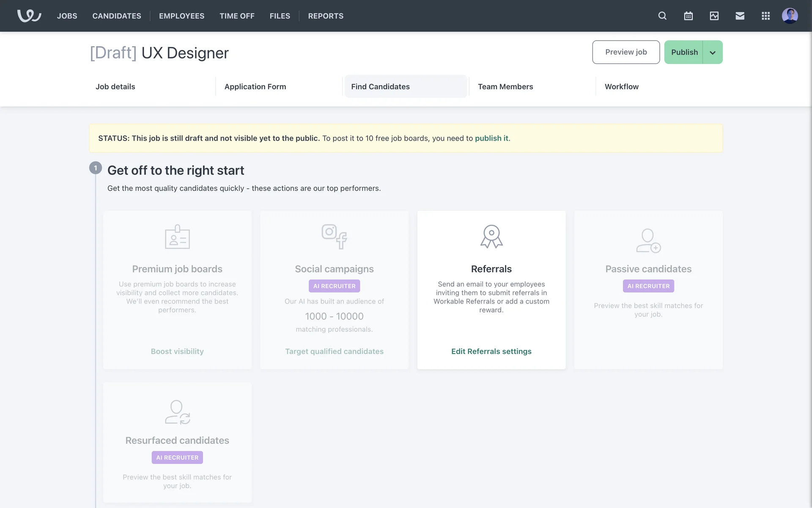Open the apps grid icon
The height and width of the screenshot is (508, 812).
pyautogui.click(x=765, y=16)
